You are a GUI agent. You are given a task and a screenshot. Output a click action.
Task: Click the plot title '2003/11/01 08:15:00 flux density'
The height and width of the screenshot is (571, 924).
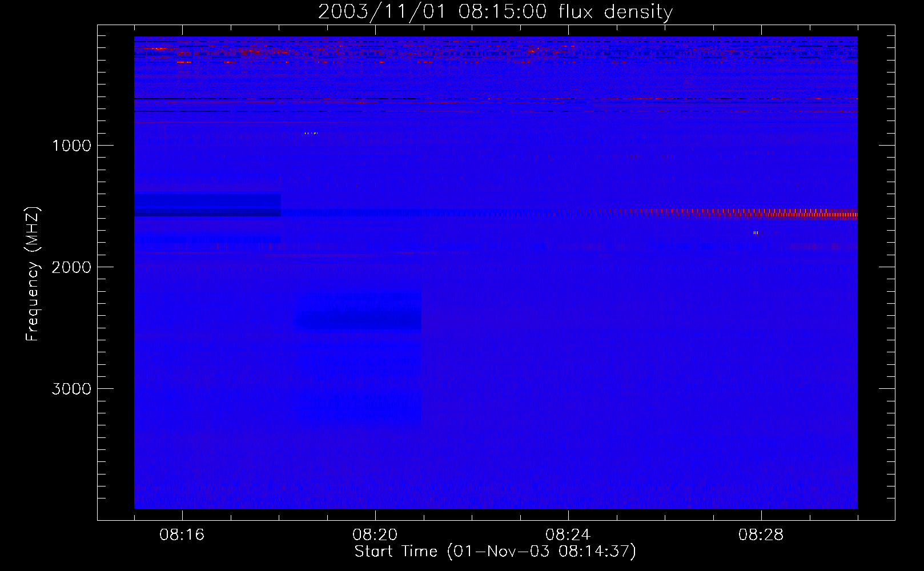(x=495, y=11)
